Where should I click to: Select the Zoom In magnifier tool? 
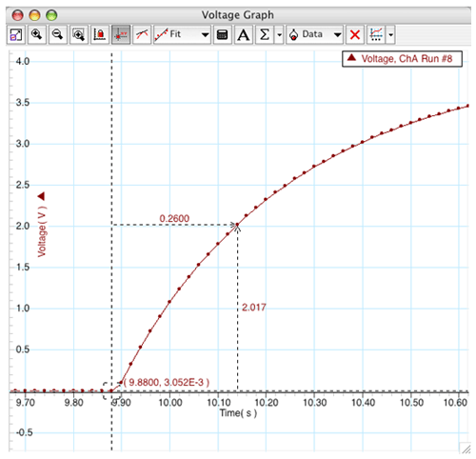pyautogui.click(x=37, y=34)
